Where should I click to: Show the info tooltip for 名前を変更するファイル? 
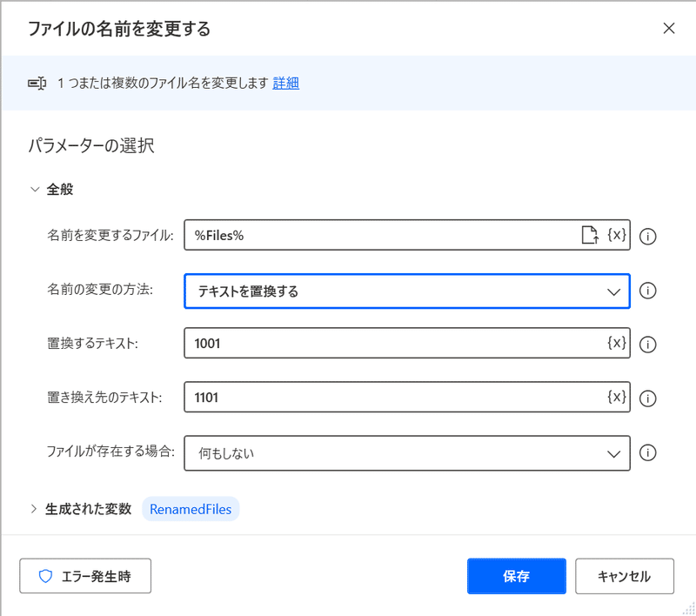pyautogui.click(x=647, y=236)
